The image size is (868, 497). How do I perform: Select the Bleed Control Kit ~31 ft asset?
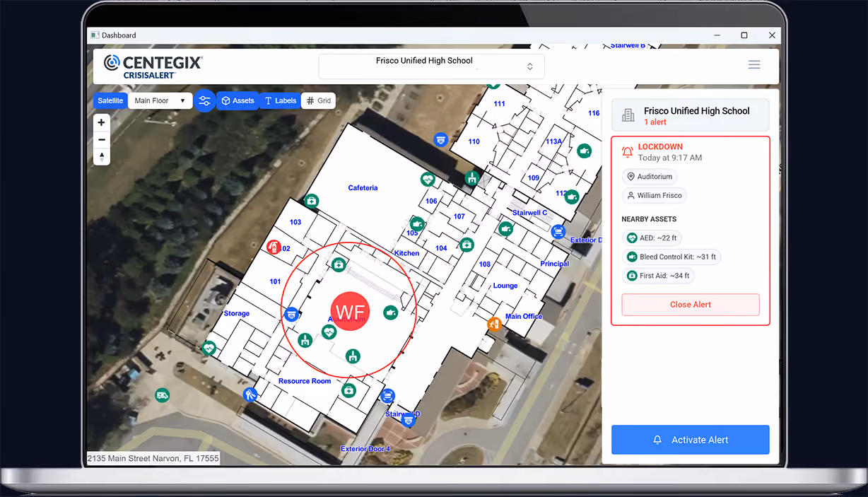[x=671, y=257]
